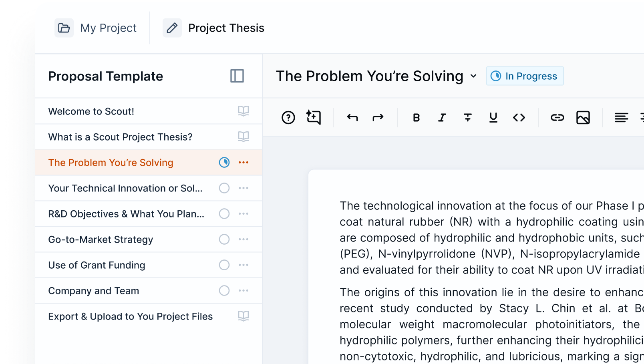Open the Export & Upload to You Project Files section
The image size is (644, 364).
130,316
